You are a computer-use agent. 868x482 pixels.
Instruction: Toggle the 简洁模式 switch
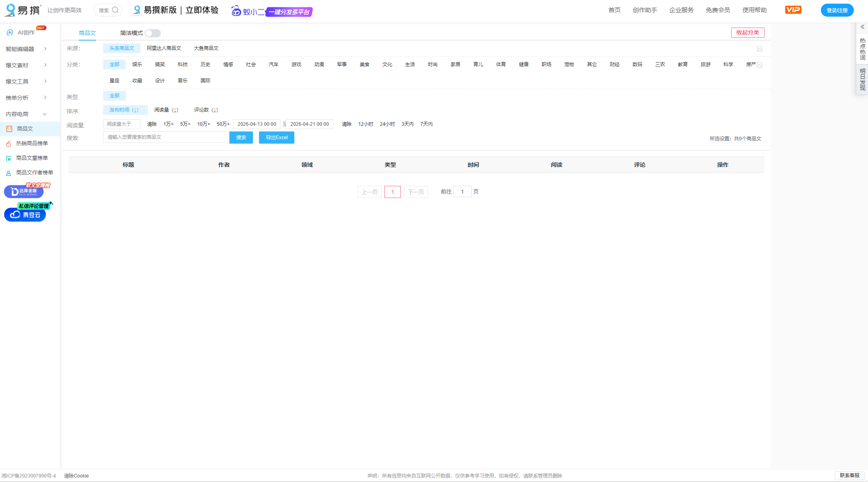click(153, 33)
